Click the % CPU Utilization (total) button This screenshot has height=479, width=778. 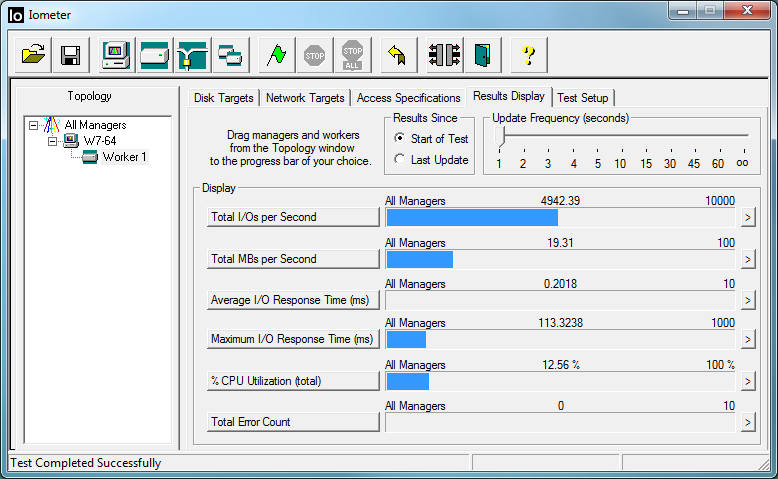click(x=293, y=381)
